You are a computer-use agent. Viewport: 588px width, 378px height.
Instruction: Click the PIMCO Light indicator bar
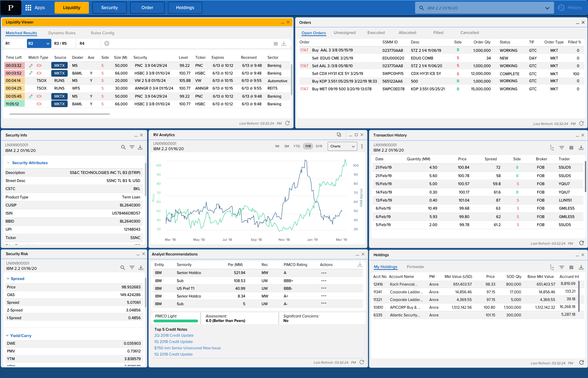pyautogui.click(x=176, y=321)
